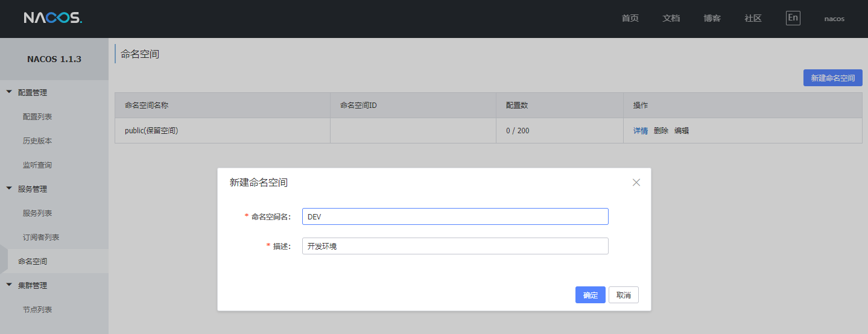Viewport: 868px width, 334px height.
Task: Click the NACOS 1.1.3 version label
Action: [54, 59]
